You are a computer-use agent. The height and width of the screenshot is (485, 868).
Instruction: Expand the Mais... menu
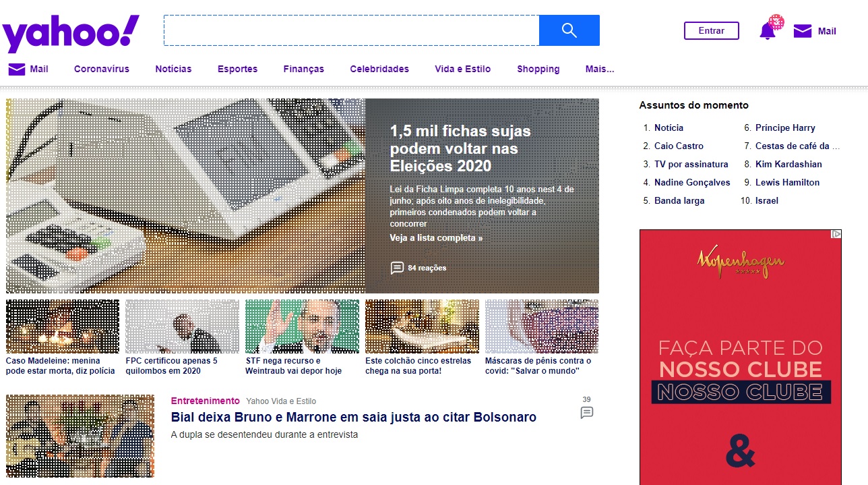[x=600, y=69]
